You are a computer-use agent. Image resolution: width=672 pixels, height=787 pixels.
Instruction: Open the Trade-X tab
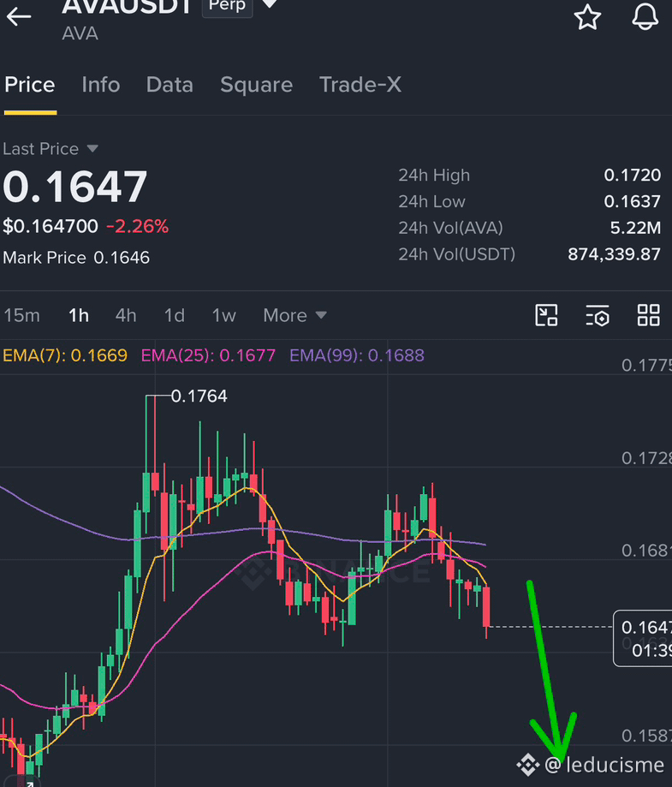click(360, 85)
